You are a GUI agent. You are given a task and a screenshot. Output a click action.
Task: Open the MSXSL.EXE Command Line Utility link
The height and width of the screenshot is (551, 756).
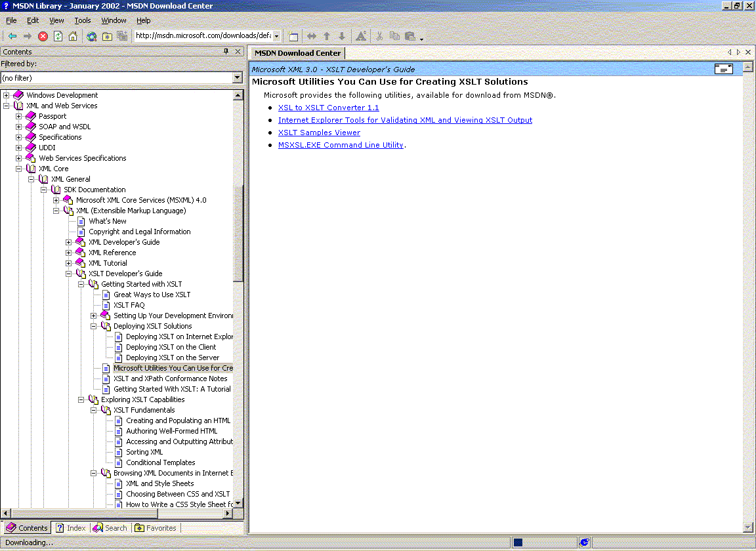coord(341,145)
